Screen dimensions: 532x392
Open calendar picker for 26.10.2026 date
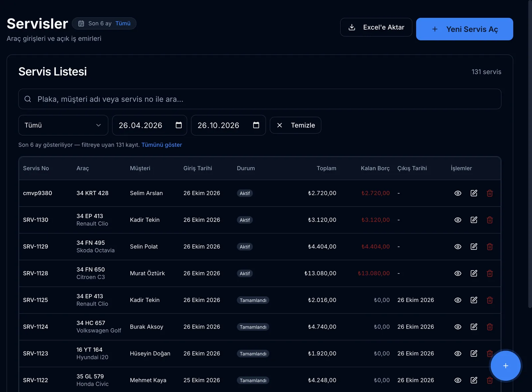(256, 125)
